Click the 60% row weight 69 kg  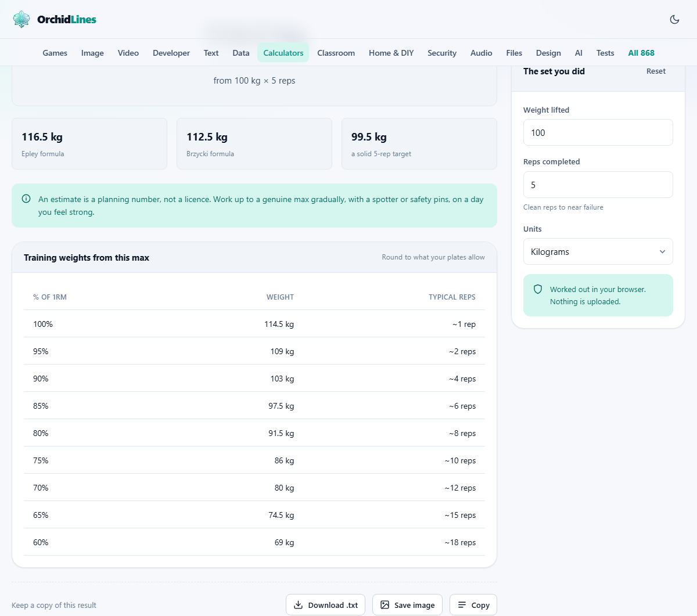(284, 542)
